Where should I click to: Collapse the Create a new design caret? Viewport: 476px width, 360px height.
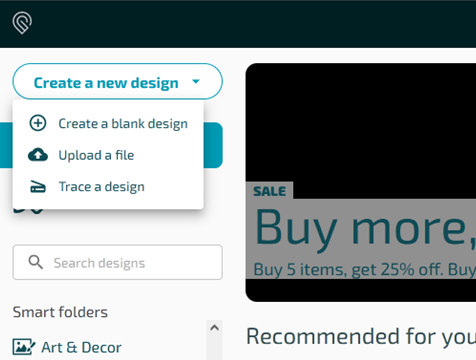(196, 81)
